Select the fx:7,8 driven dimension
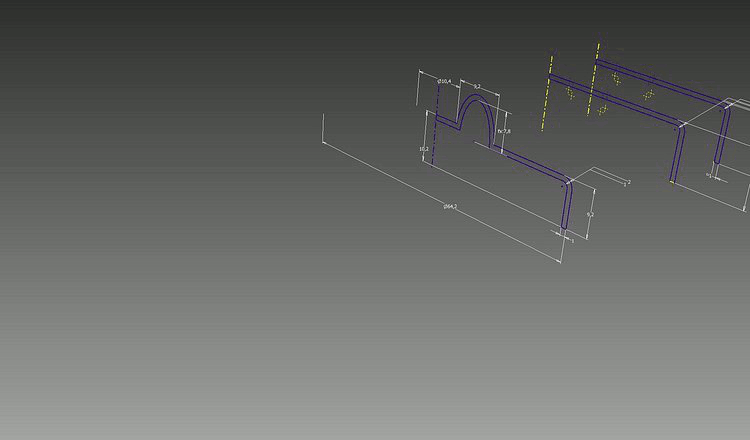 click(504, 131)
